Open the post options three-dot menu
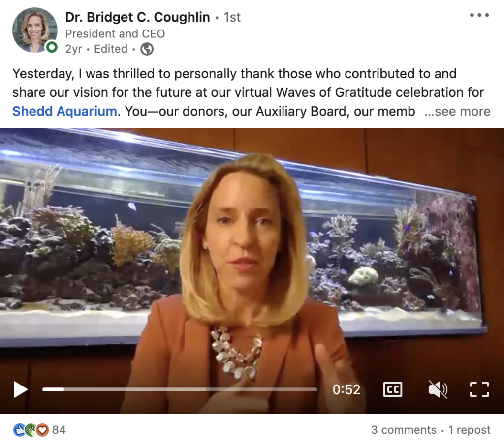The image size is (504, 445). pos(479,15)
